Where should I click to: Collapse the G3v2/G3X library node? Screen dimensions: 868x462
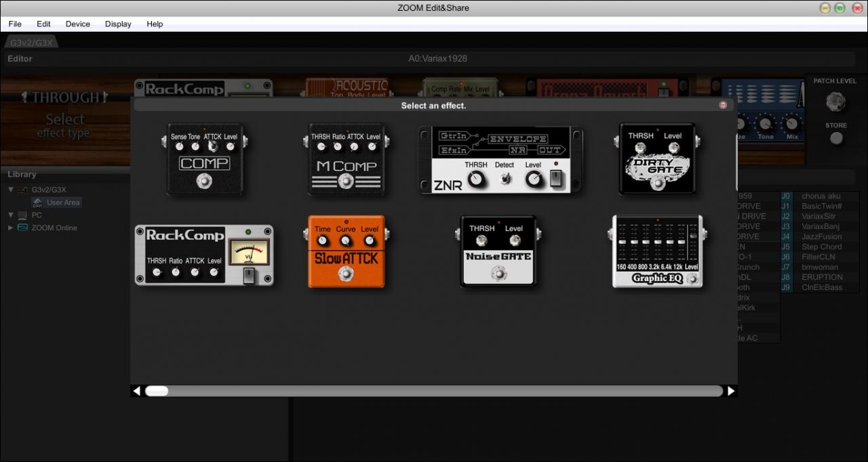click(10, 190)
